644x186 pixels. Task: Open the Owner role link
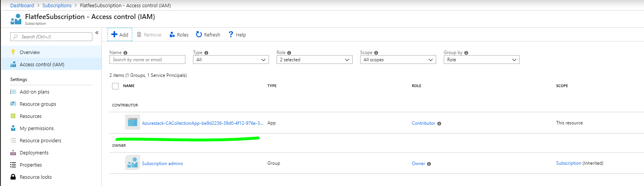click(x=419, y=164)
